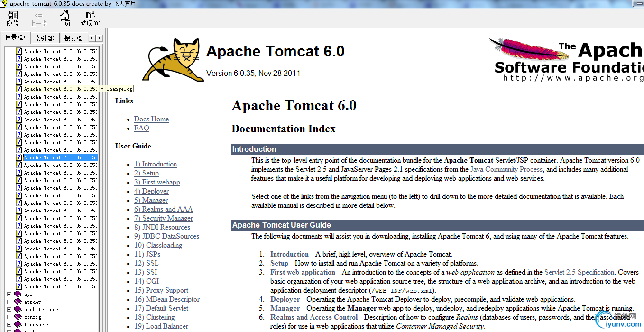This screenshot has height=332, width=644.
Task: Open bold Manager link in numbered list
Action: 285,308
